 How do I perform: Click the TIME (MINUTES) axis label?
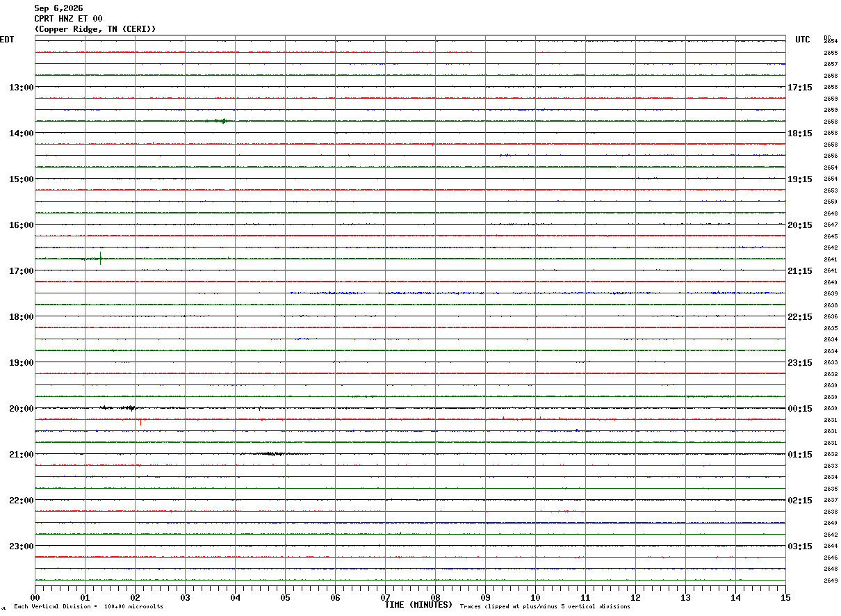coord(418,605)
